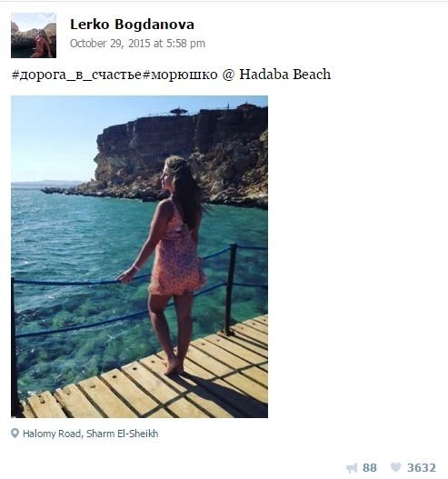Click the Lerko Bogdanova author name

[x=132, y=25]
